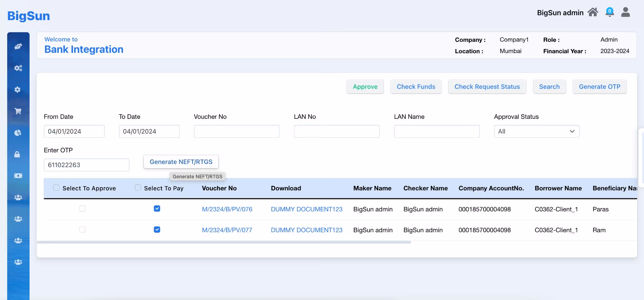Screen dimensions: 644x300
Task: Open voucher link M/2324/B/PV/076
Action: point(227,209)
